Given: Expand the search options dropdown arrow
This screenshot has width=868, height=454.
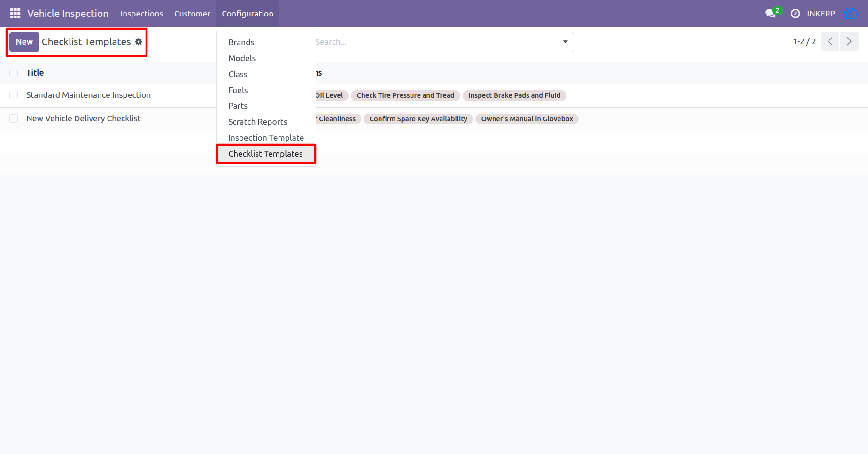Looking at the screenshot, I should [565, 42].
